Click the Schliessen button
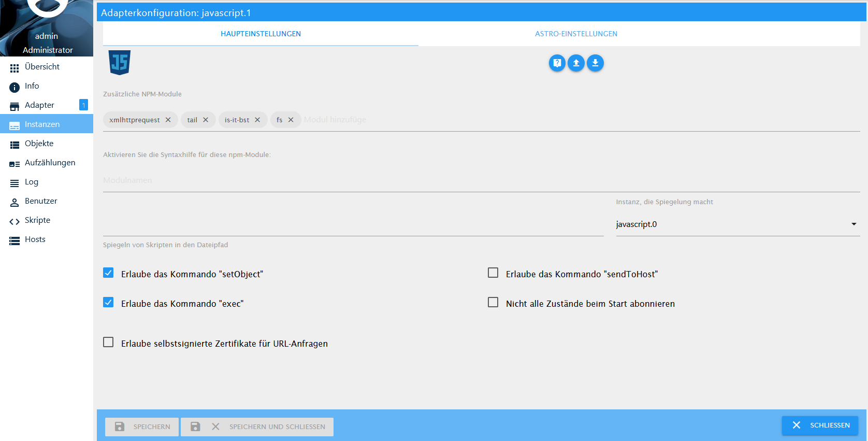The image size is (868, 441). coord(820,425)
